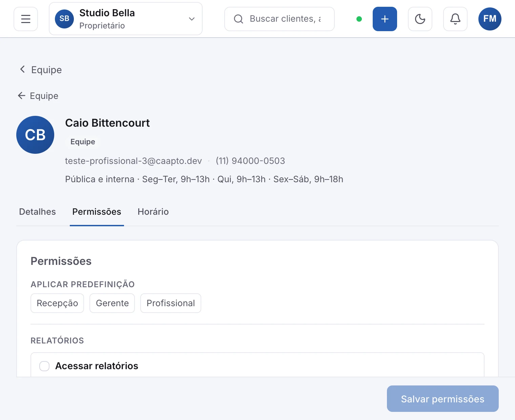The width and height of the screenshot is (515, 420).
Task: Open the Horário tab
Action: [x=153, y=212]
